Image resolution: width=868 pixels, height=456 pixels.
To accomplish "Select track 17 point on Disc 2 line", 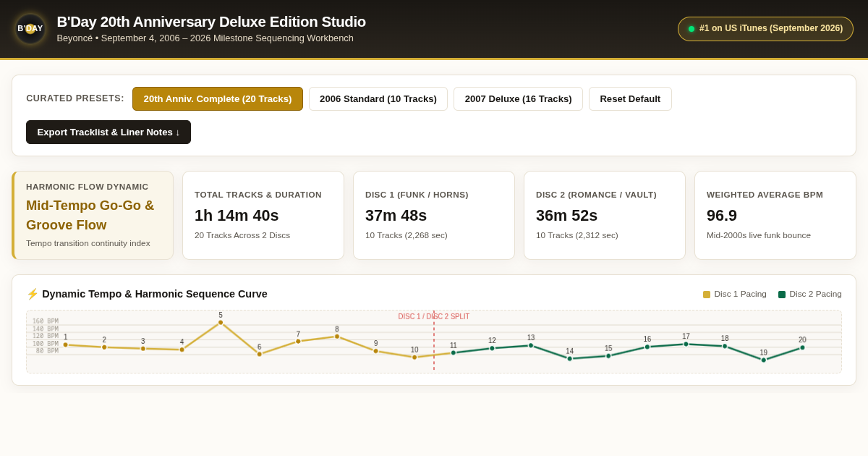I will coord(686,344).
